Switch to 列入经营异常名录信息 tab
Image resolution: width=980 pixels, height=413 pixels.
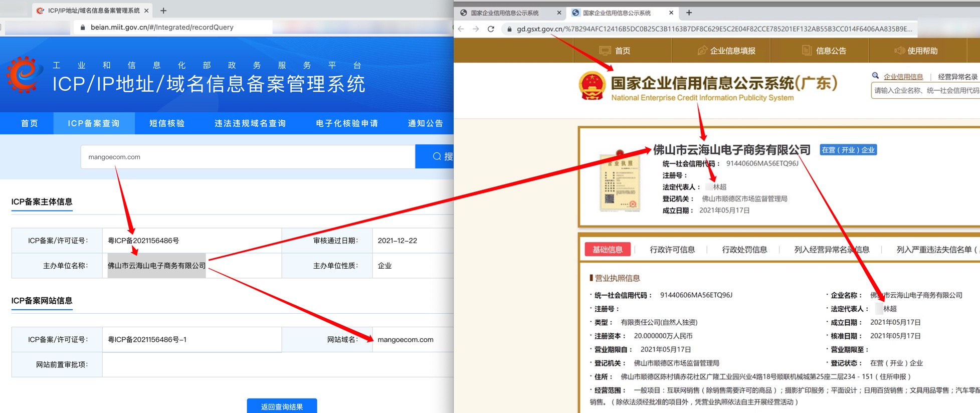tap(832, 250)
